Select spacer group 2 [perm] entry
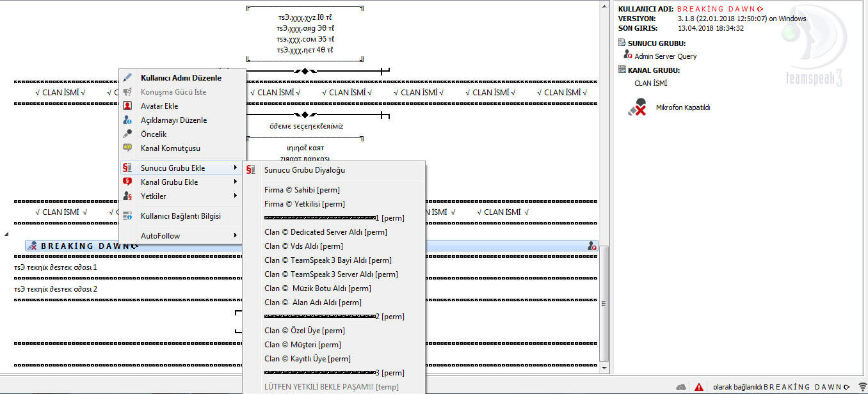 tap(334, 317)
